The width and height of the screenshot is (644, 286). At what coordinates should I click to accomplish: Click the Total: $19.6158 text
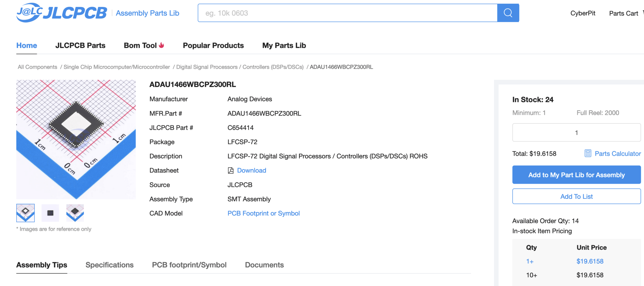click(534, 154)
